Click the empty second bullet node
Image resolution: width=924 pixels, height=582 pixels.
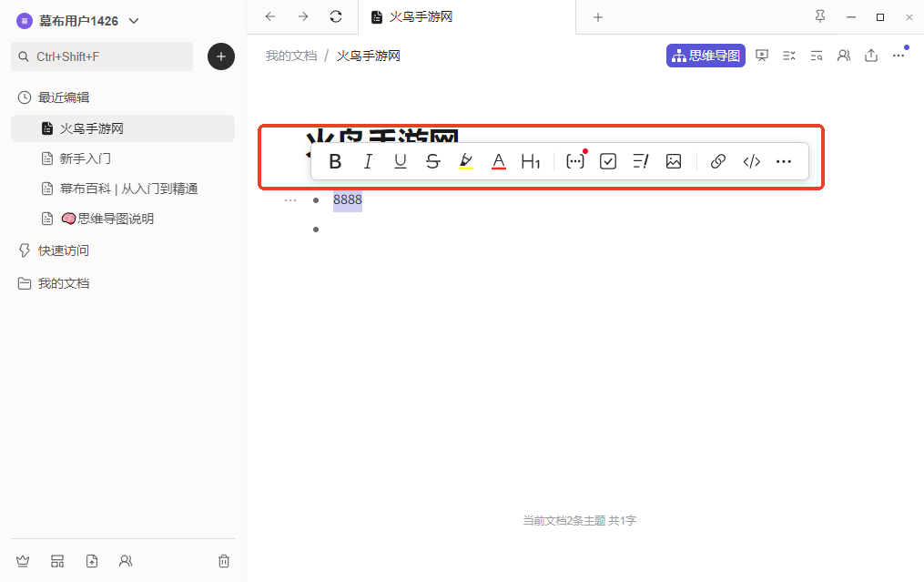point(316,230)
